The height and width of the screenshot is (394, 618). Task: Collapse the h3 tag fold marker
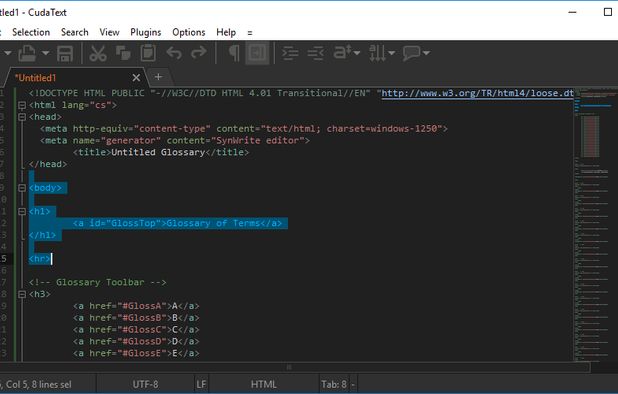tap(22, 295)
